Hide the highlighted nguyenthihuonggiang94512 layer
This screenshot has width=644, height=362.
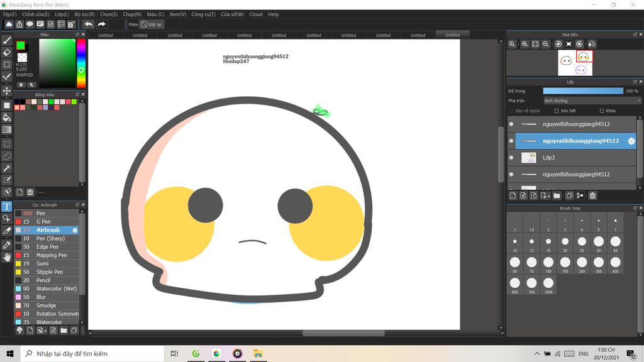coord(511,141)
